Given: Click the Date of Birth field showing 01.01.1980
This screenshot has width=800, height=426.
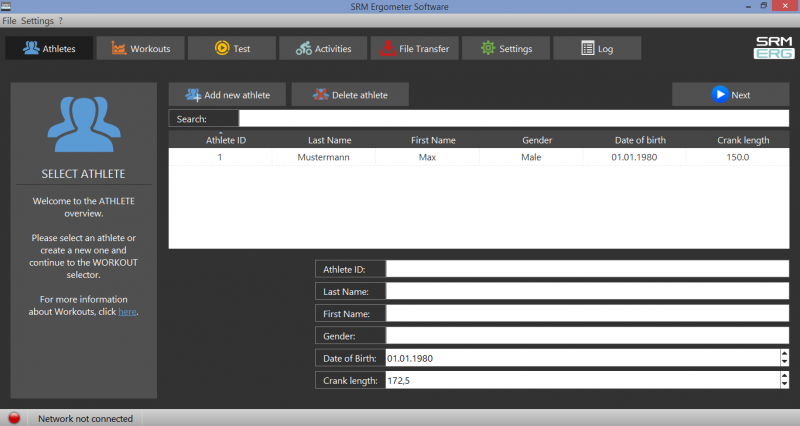Looking at the screenshot, I should pyautogui.click(x=583, y=358).
